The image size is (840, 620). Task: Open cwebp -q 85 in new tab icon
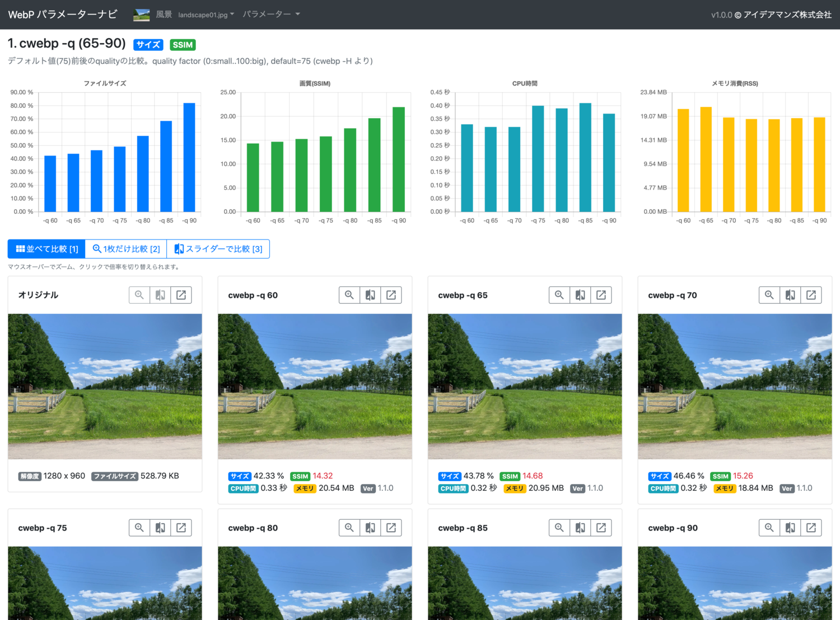(x=601, y=528)
